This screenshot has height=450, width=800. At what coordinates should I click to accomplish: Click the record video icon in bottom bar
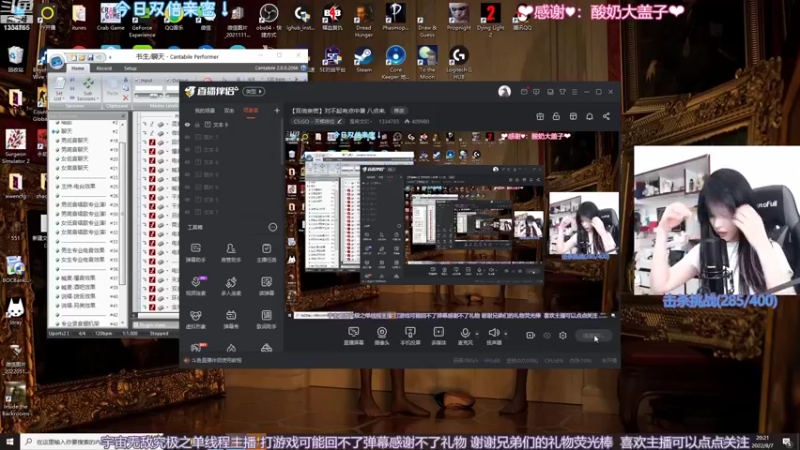point(530,335)
